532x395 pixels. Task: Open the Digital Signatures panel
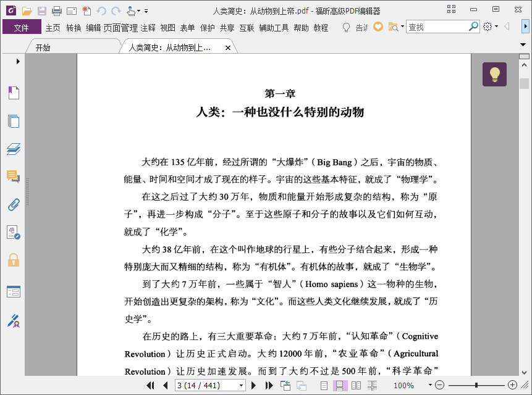[14, 233]
